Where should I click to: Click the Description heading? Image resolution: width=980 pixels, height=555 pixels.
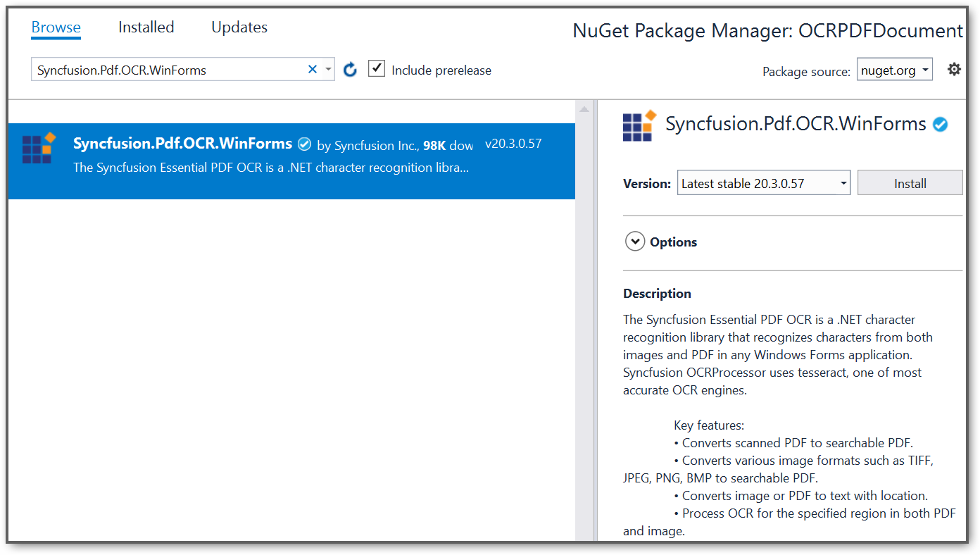click(x=657, y=294)
